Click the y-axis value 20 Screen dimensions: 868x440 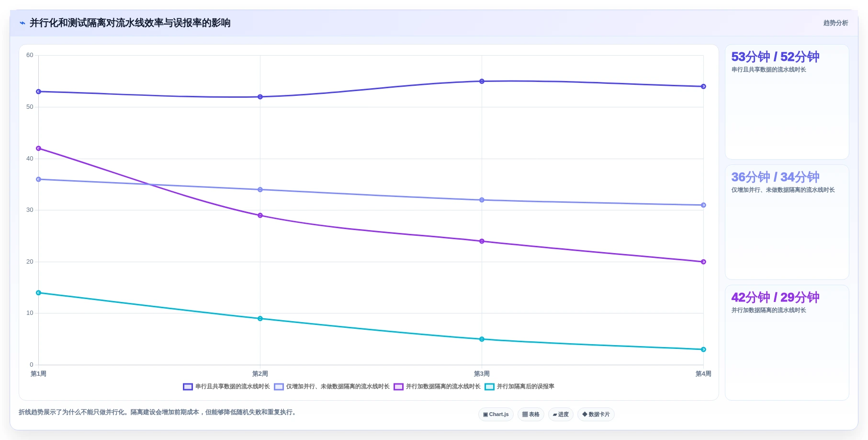coord(30,262)
